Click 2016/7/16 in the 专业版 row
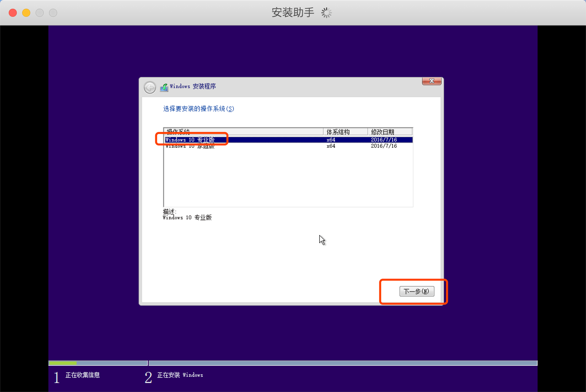Screen dimensions: 586x392 click(x=384, y=140)
